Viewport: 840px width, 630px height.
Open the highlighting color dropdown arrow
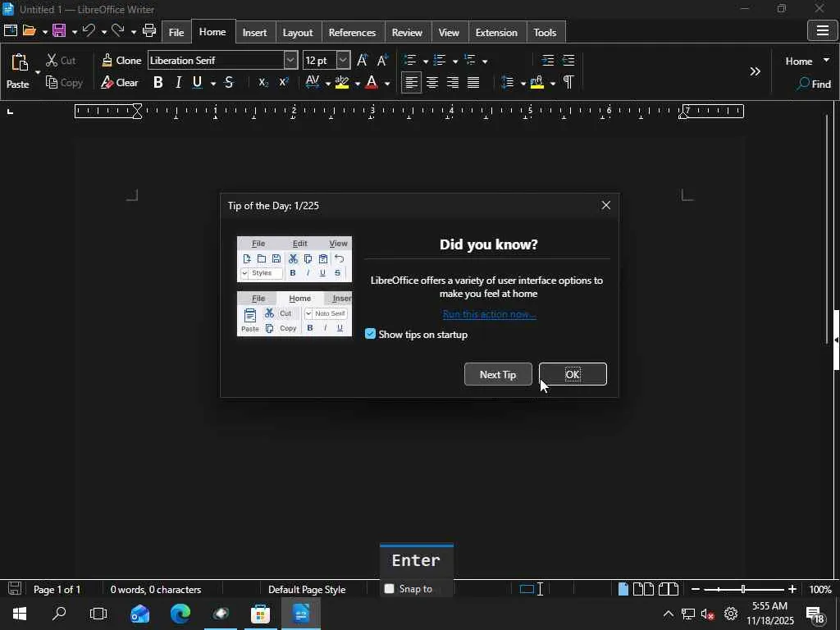(358, 84)
